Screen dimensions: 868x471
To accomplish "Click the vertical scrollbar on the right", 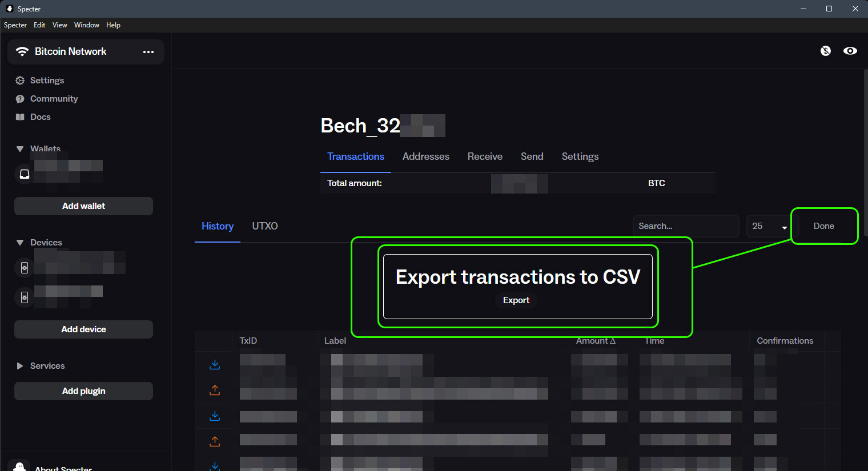I will (866, 154).
